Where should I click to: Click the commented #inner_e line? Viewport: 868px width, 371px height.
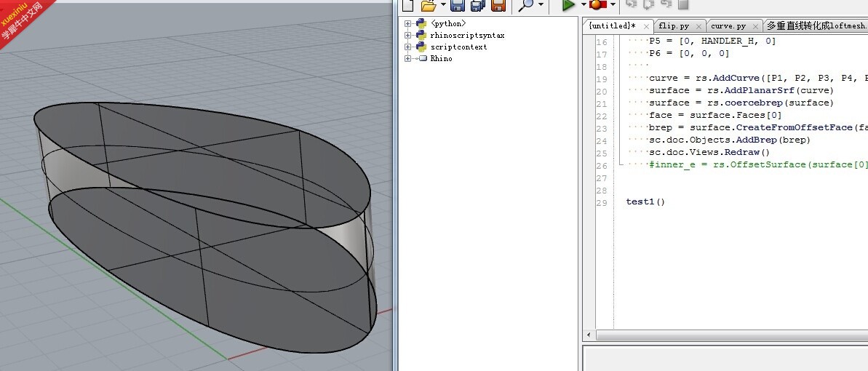[758, 164]
